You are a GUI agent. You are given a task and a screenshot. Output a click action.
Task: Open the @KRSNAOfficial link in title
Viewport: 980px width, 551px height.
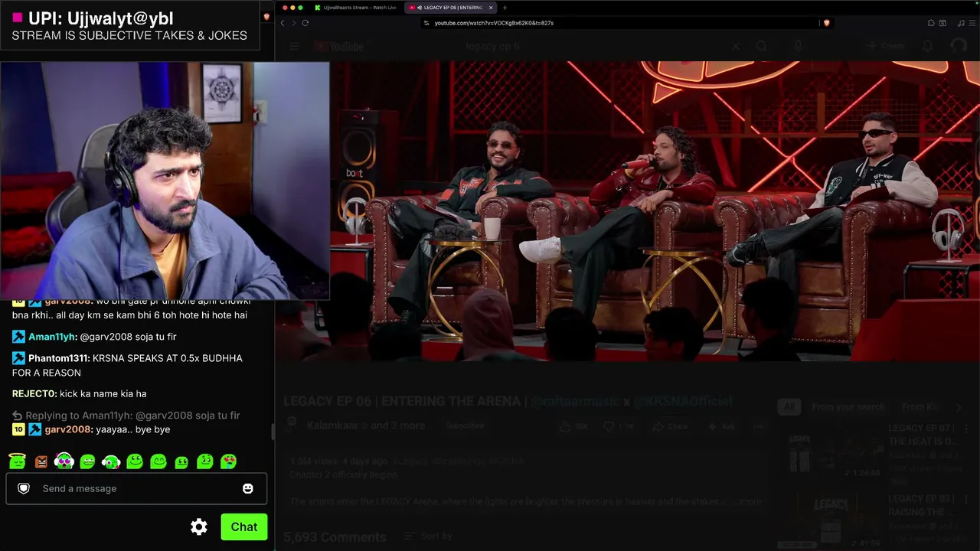pos(683,401)
